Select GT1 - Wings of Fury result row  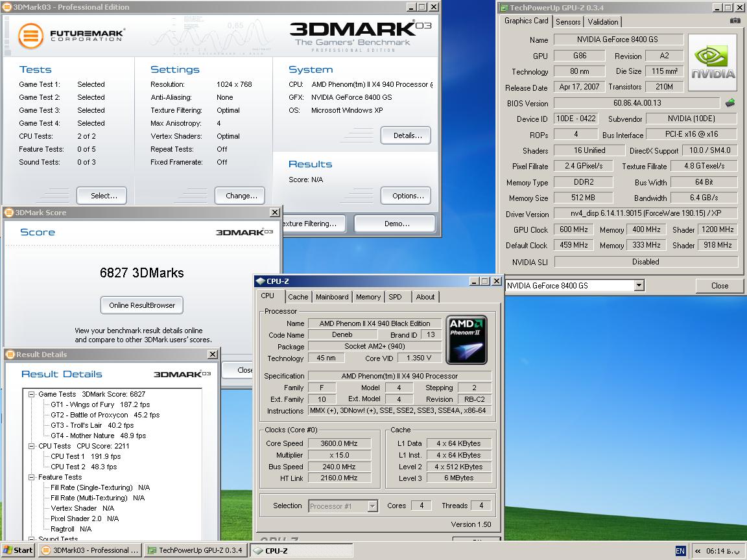(x=100, y=404)
